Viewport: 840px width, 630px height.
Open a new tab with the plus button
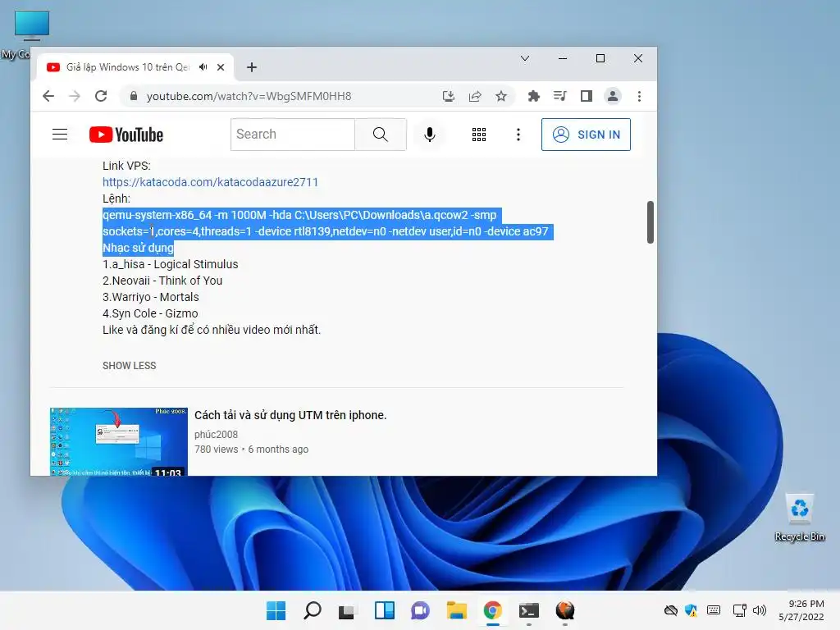point(252,67)
